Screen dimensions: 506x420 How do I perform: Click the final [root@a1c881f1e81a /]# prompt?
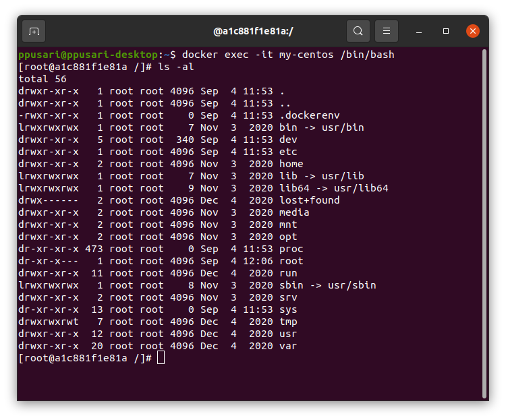(x=85, y=359)
